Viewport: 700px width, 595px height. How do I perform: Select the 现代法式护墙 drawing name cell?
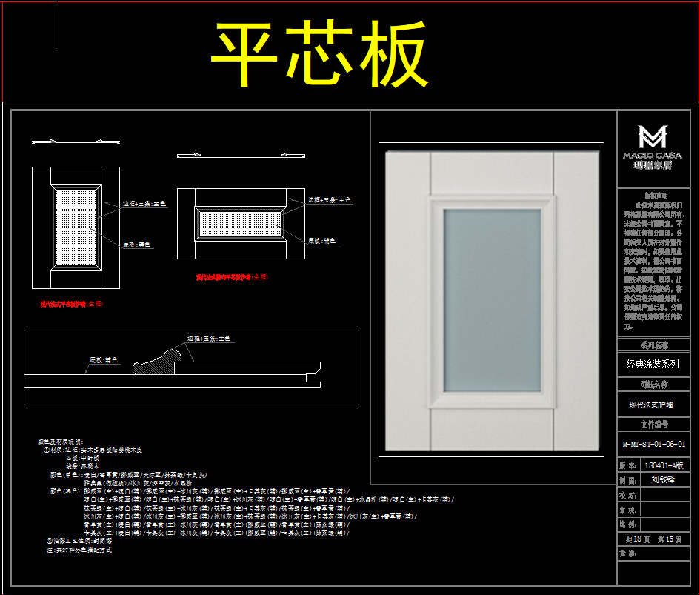(x=653, y=405)
